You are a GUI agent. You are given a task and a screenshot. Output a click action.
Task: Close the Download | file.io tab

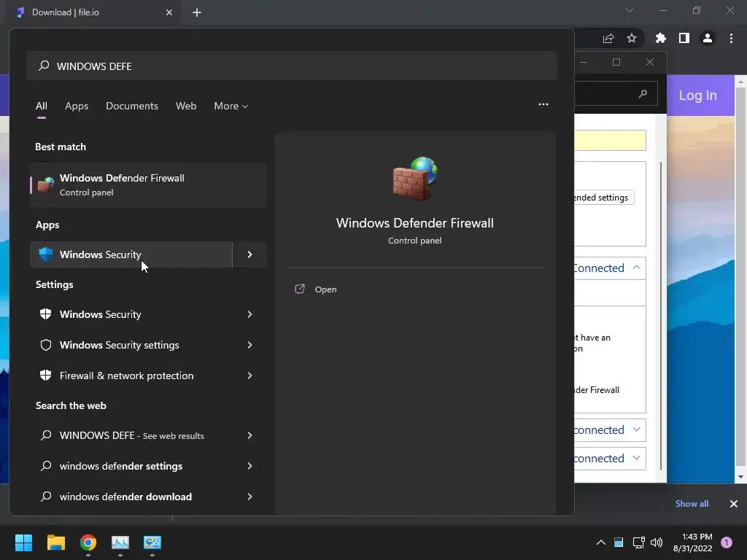[169, 12]
